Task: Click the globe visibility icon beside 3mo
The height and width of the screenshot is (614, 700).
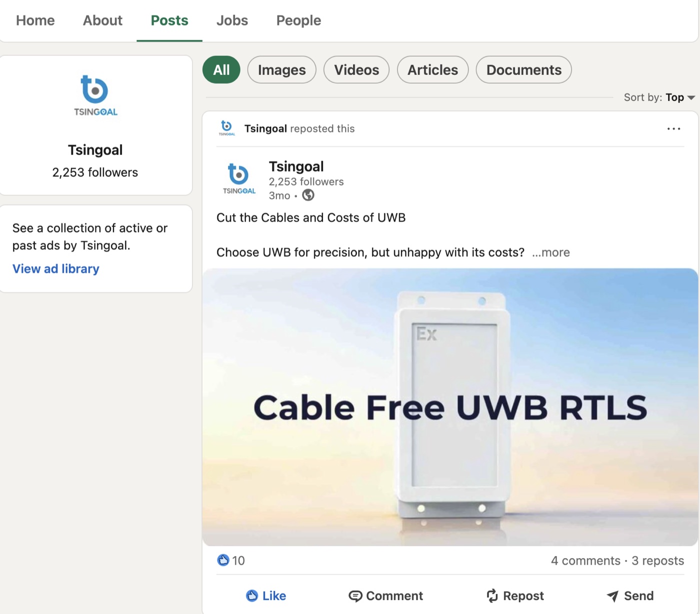Action: (x=308, y=195)
